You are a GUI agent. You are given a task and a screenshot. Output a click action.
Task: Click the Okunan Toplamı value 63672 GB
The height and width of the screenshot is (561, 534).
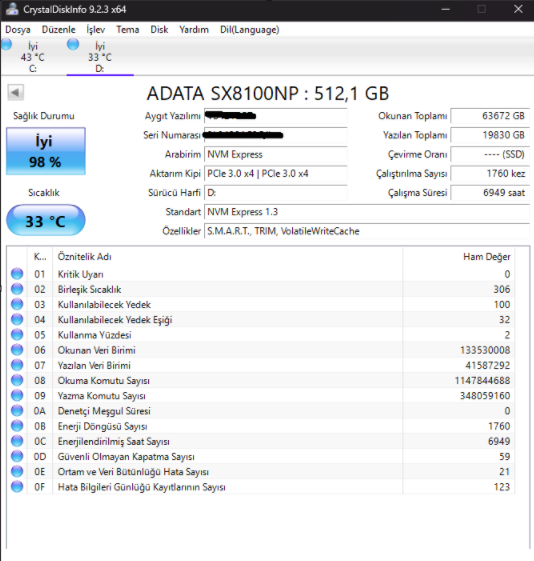(x=490, y=116)
